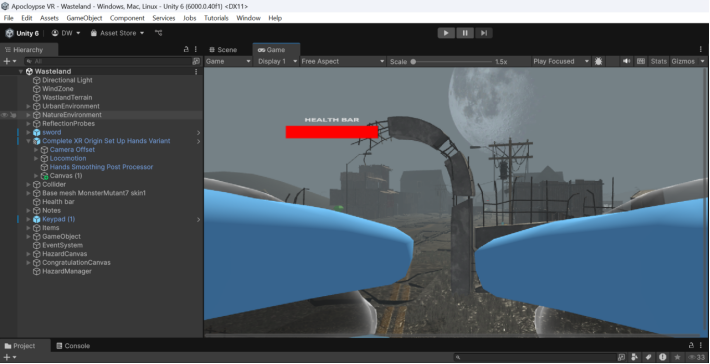
Task: Open the Gizmos dropdown arrow
Action: tap(703, 61)
